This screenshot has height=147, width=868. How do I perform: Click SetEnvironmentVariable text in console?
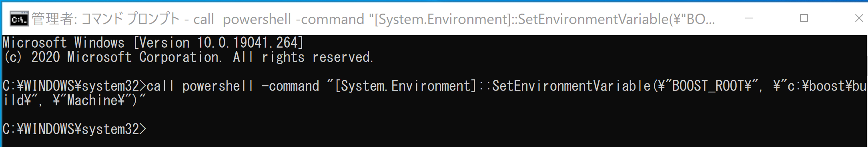coord(571,86)
